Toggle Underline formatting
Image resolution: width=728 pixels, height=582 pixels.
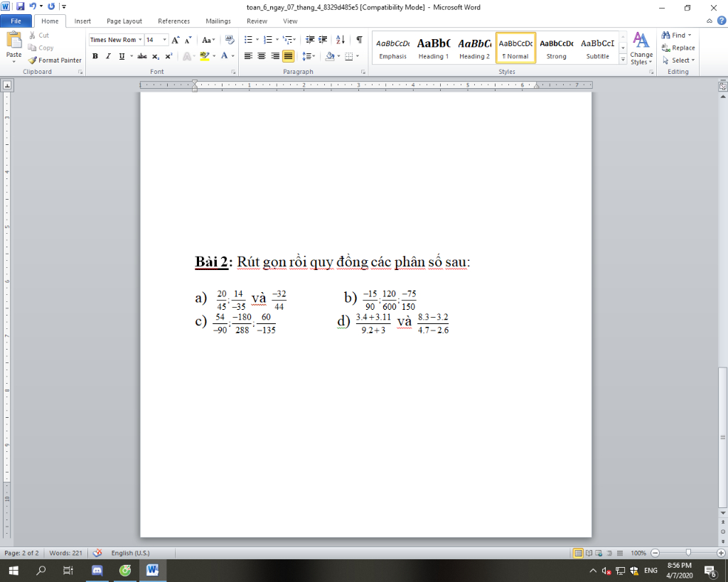pos(122,56)
